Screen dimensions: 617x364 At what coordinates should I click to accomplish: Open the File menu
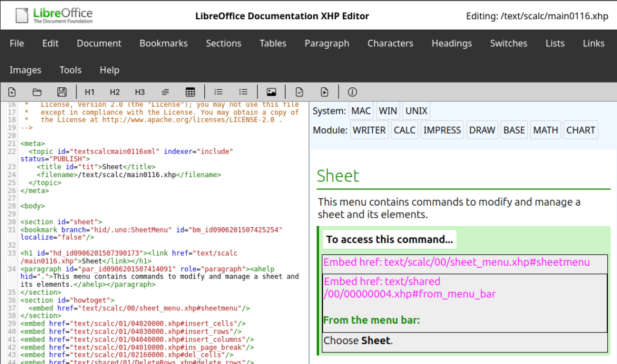click(16, 43)
